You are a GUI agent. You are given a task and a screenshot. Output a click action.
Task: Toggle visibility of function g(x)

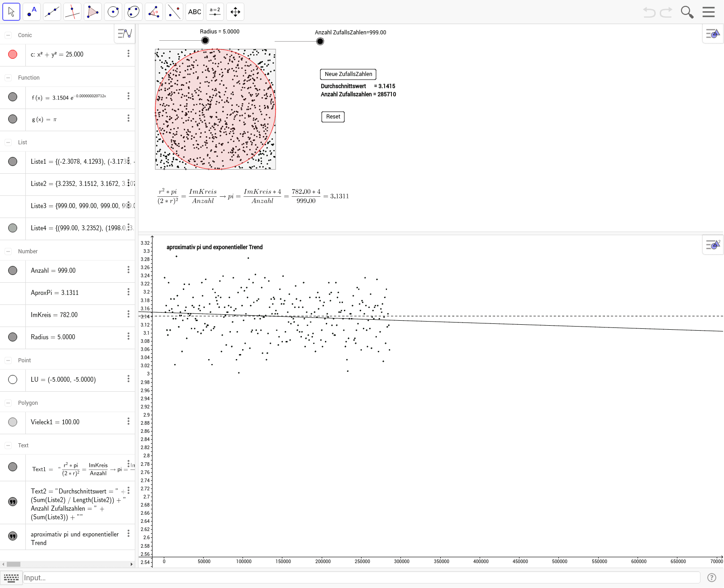13,119
